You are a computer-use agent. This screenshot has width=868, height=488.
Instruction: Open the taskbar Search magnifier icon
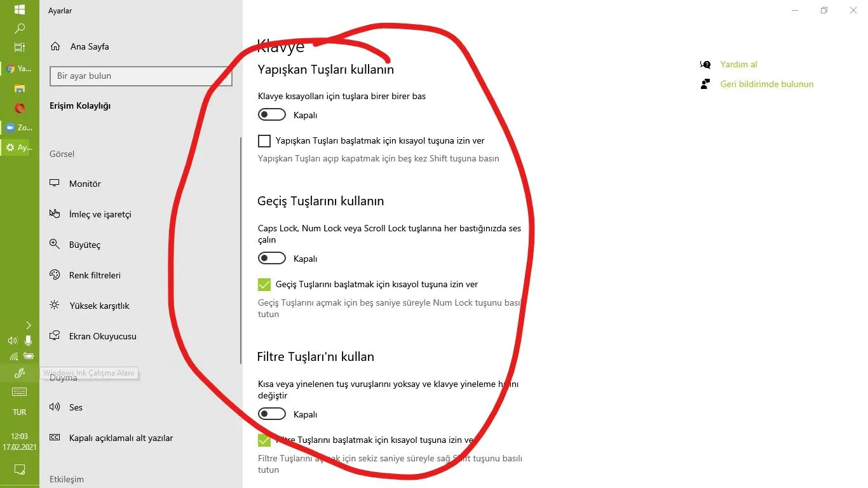[x=20, y=29]
